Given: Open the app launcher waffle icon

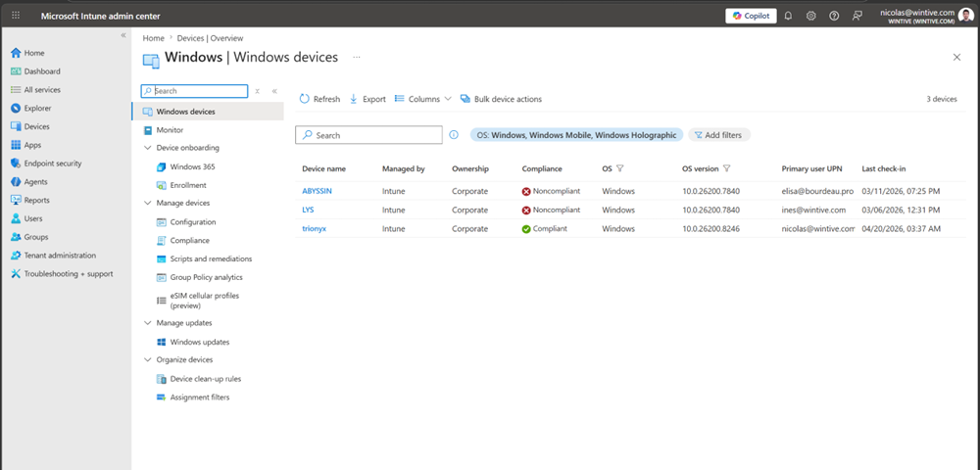Looking at the screenshot, I should coord(17,16).
